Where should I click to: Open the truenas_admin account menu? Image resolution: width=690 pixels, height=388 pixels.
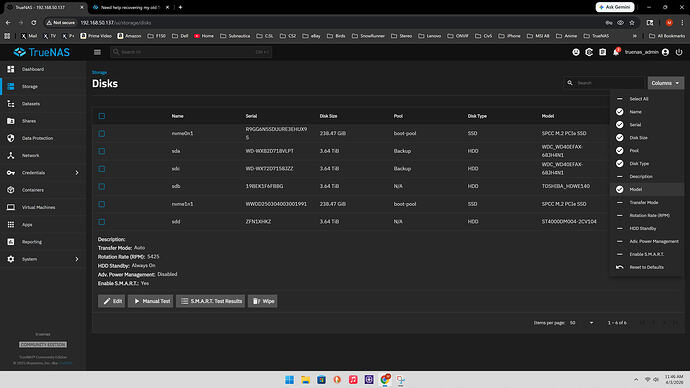pos(646,52)
